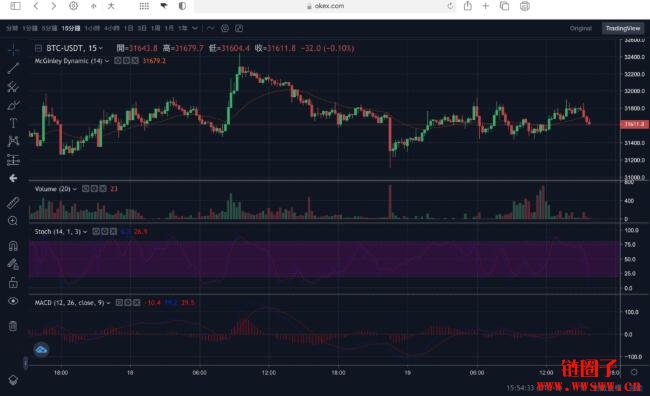Screen dimensions: 650x396
Task: Click the fullscreen icon in chart toolbar
Action: pyautogui.click(x=239, y=28)
